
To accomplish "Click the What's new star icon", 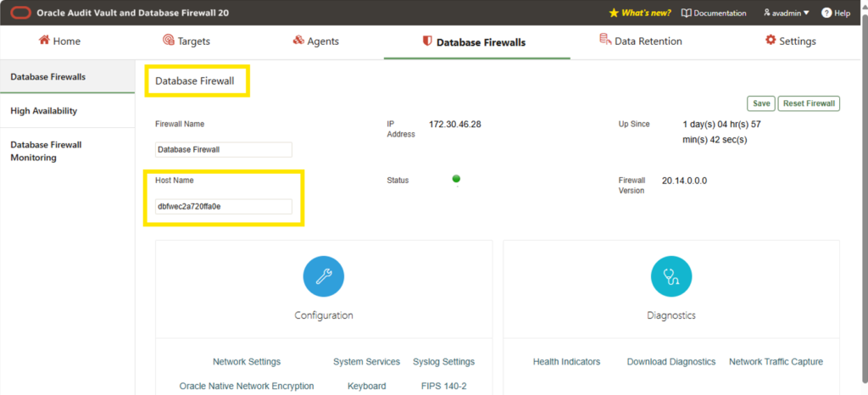I will pyautogui.click(x=614, y=13).
